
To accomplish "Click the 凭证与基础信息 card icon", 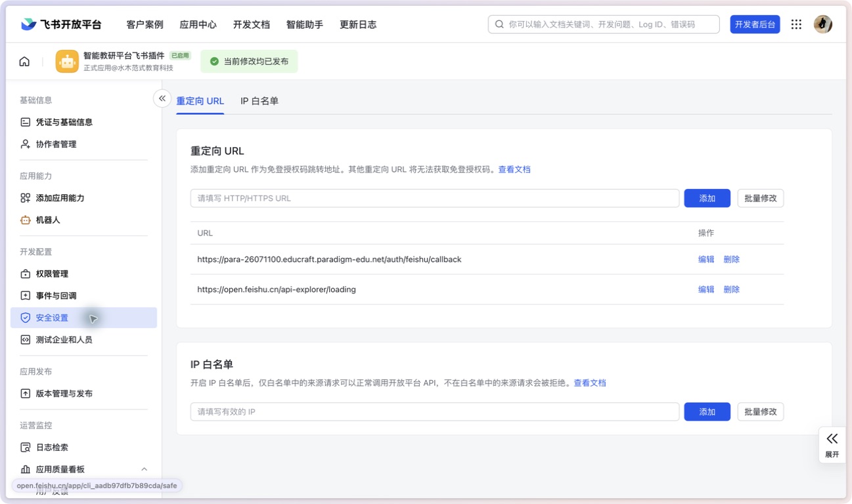I will coord(25,122).
